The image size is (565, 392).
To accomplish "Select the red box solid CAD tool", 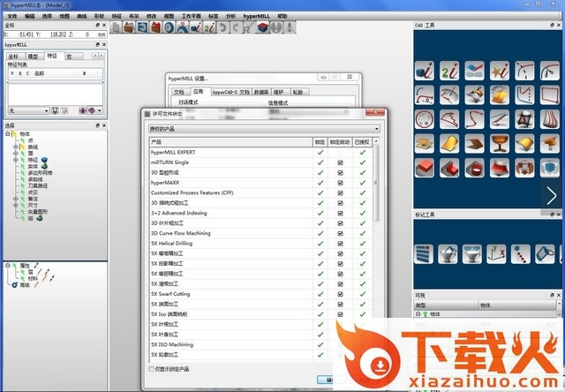I will 424,168.
